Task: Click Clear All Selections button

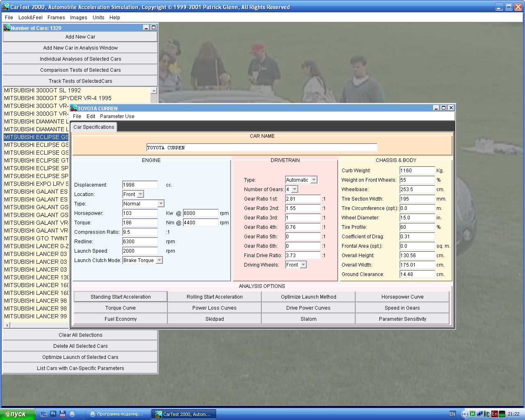Action: (x=80, y=335)
